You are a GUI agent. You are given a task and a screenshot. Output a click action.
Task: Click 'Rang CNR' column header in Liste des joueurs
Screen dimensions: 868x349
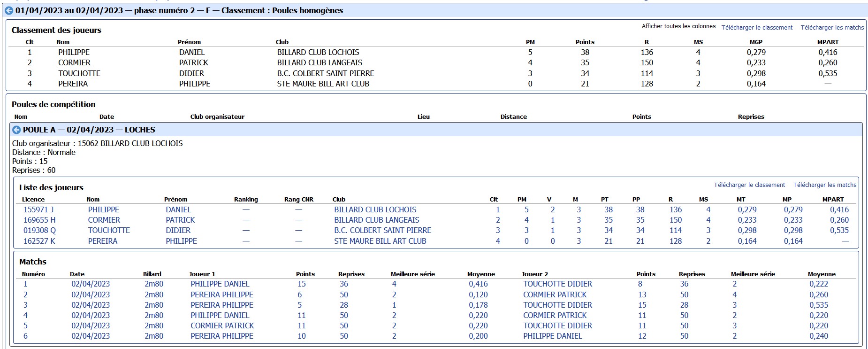click(x=298, y=199)
